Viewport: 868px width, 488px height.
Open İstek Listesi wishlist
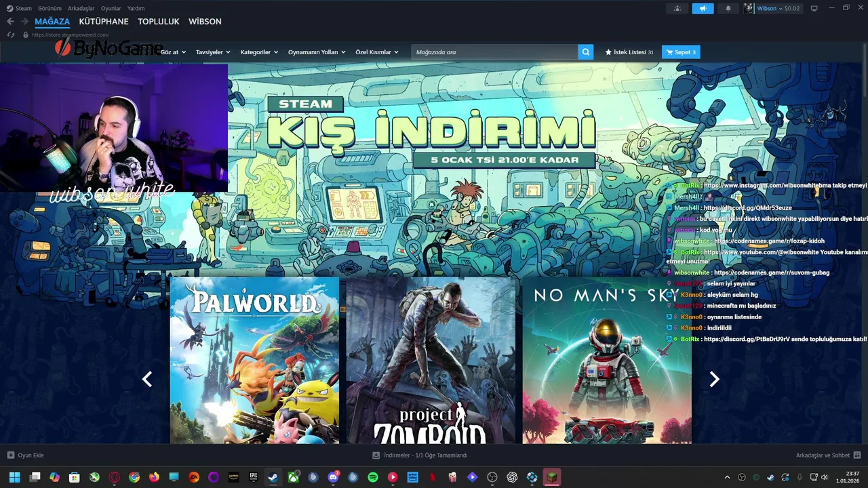(x=629, y=52)
